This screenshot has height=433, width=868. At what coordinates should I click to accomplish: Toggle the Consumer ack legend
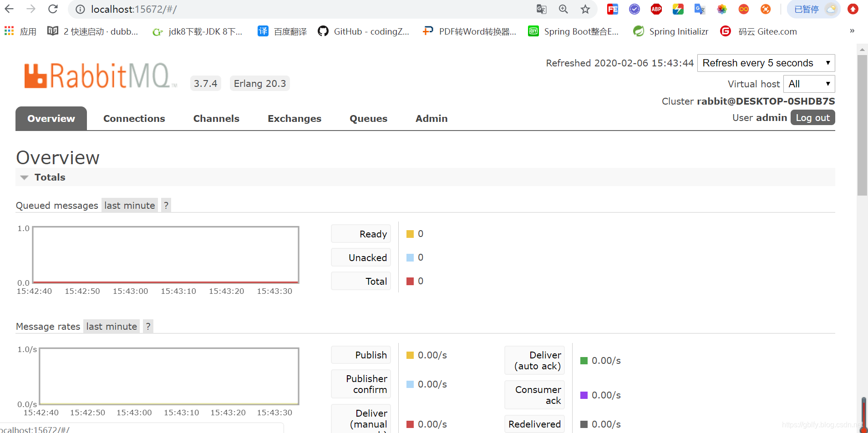tap(534, 395)
